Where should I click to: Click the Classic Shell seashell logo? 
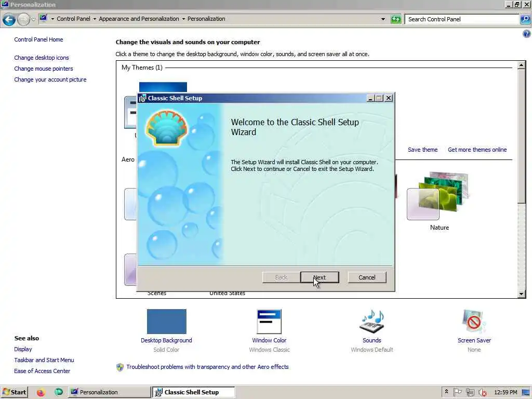click(x=167, y=128)
